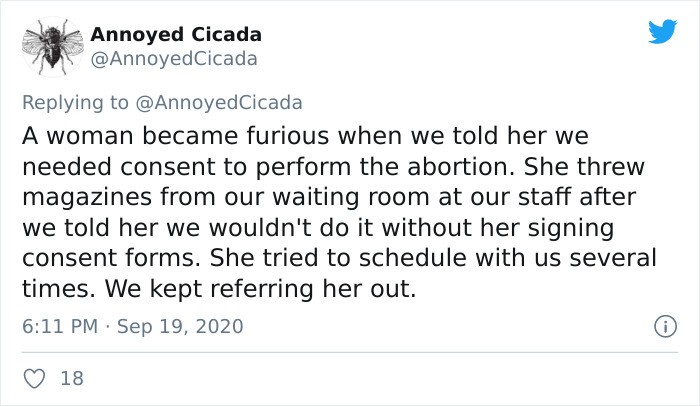Like the tweet with the heart icon
Image resolution: width=700 pixels, height=406 pixels.
34,378
